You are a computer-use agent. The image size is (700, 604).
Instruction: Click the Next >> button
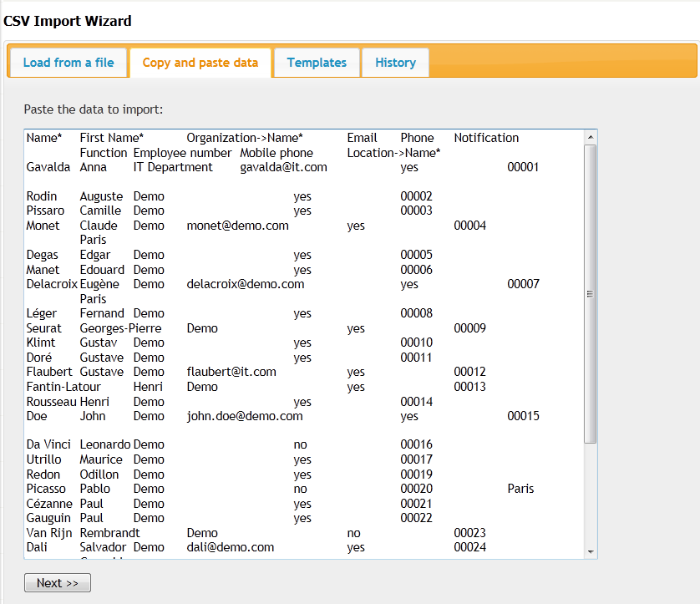pos(57,582)
